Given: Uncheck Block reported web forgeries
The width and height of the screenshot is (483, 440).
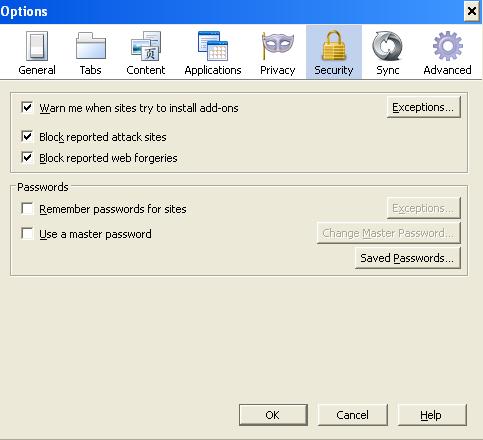Looking at the screenshot, I should [27, 157].
